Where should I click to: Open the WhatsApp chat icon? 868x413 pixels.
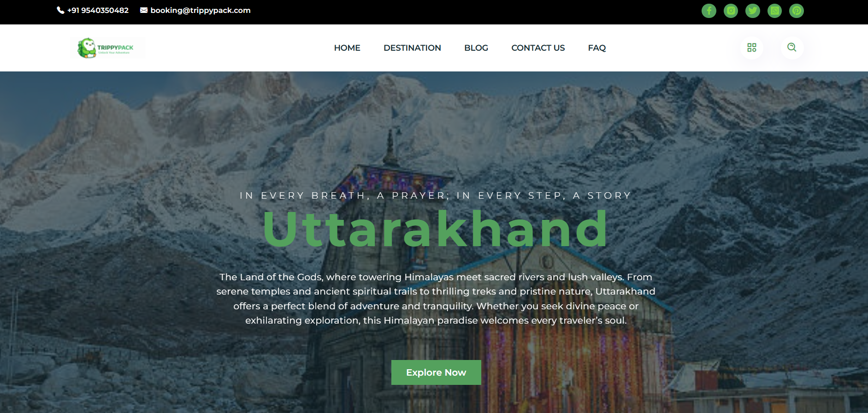(x=774, y=11)
